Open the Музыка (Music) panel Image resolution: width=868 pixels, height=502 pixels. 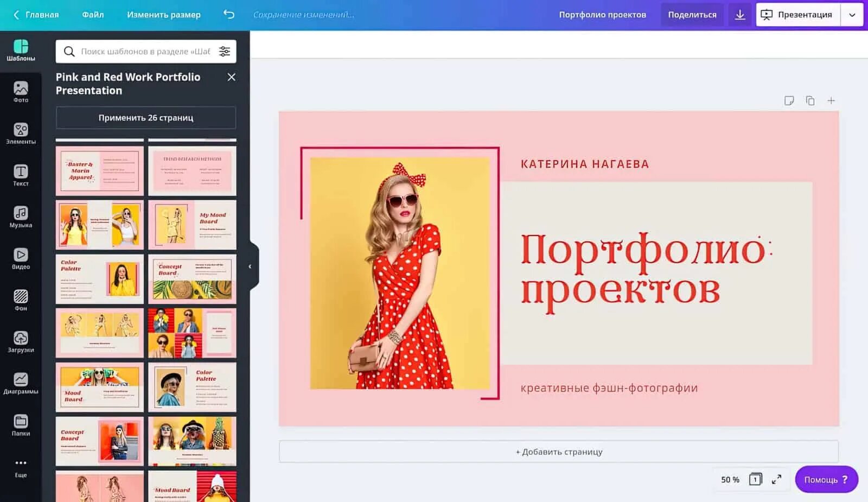click(x=21, y=217)
